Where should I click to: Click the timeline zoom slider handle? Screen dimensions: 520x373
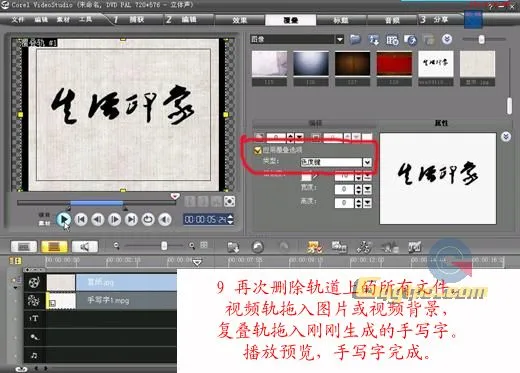(x=164, y=246)
